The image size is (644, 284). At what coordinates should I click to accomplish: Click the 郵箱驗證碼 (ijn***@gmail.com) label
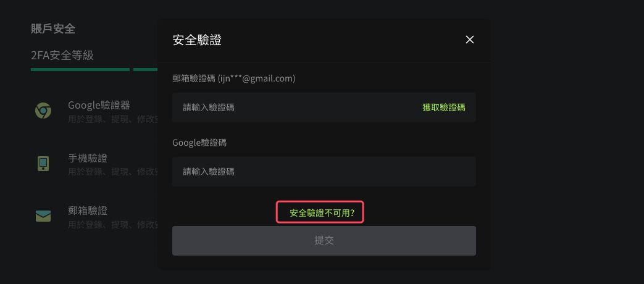233,78
